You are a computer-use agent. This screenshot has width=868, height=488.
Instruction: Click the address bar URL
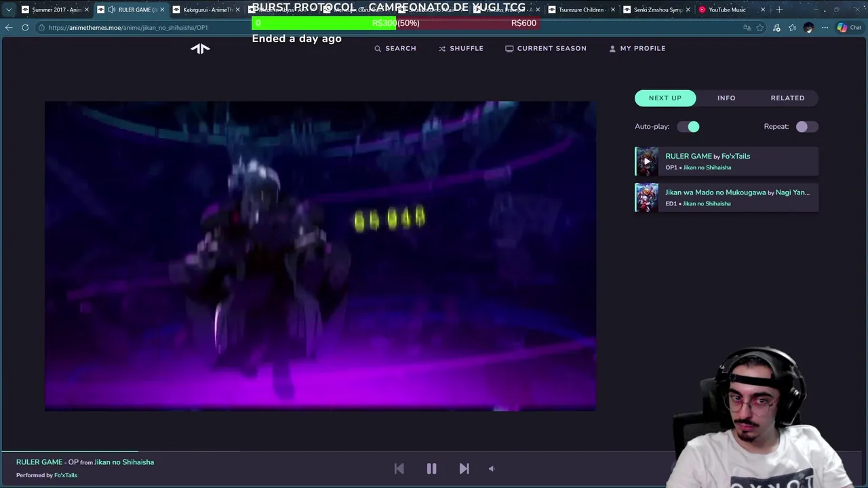128,28
